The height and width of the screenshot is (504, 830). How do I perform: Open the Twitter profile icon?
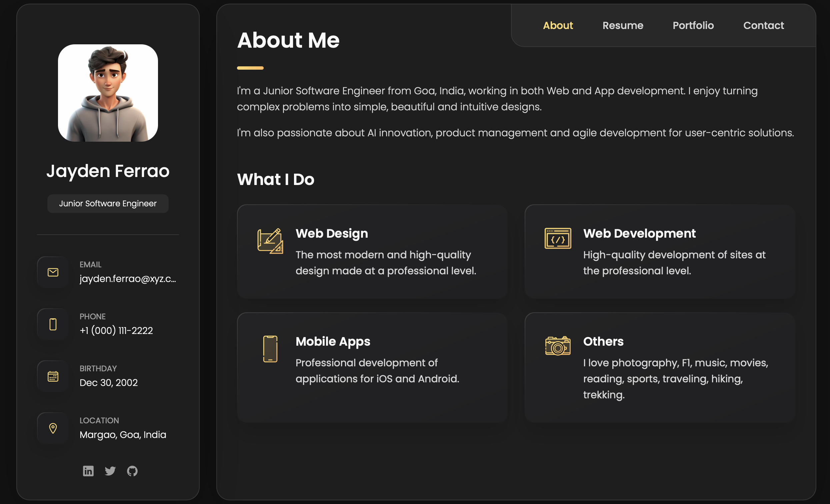(x=110, y=471)
